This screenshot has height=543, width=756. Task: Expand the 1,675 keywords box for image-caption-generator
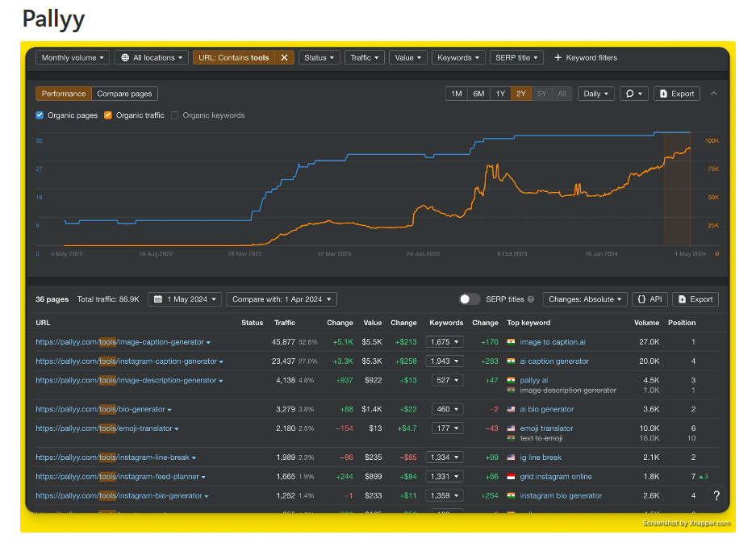[445, 342]
